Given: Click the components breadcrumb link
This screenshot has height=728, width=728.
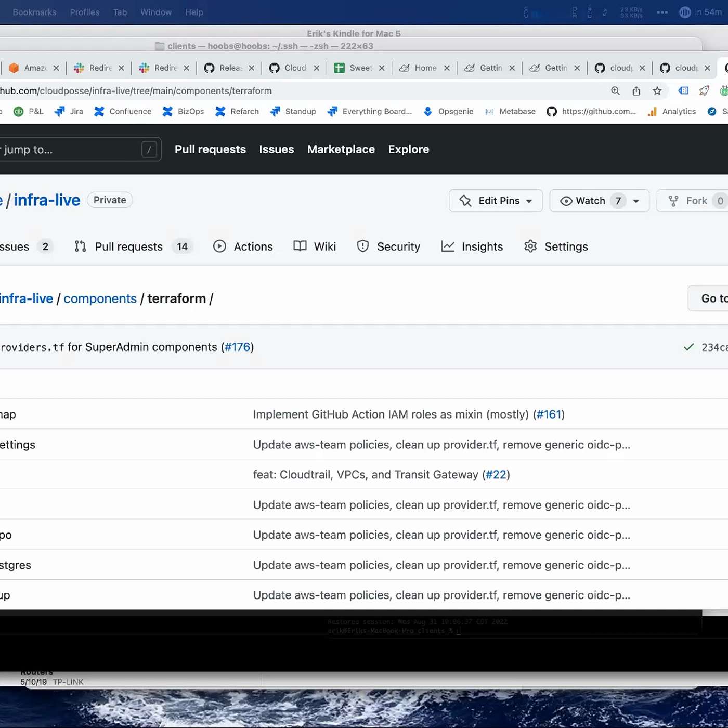Looking at the screenshot, I should pos(100,298).
